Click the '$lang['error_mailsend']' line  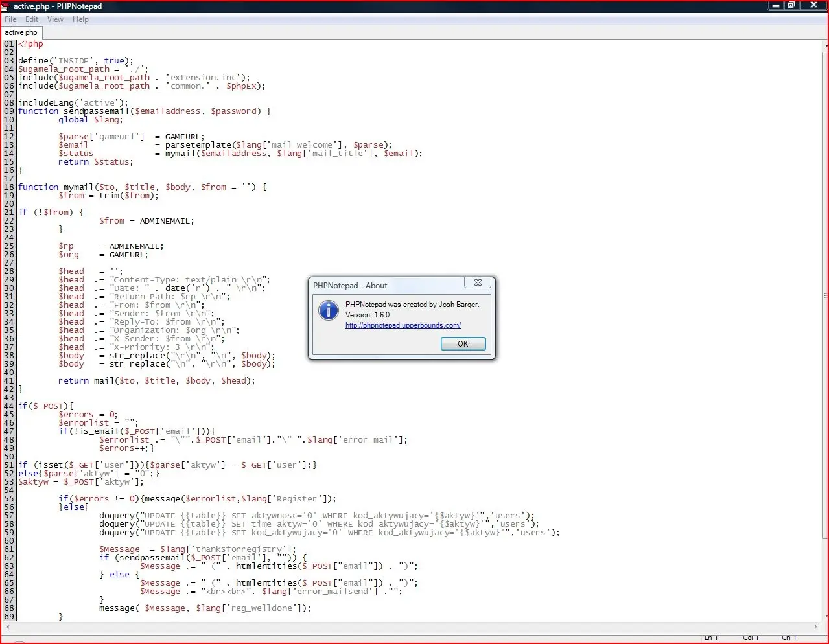click(x=272, y=592)
